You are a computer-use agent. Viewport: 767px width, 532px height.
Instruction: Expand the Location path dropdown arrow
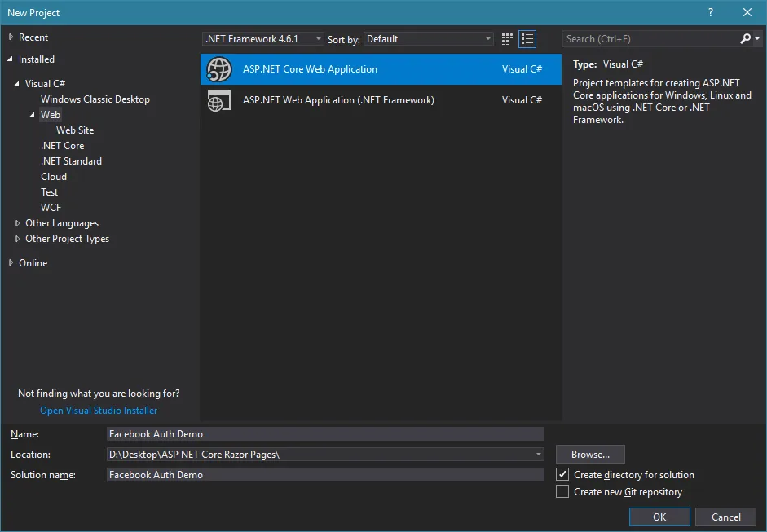(x=538, y=455)
